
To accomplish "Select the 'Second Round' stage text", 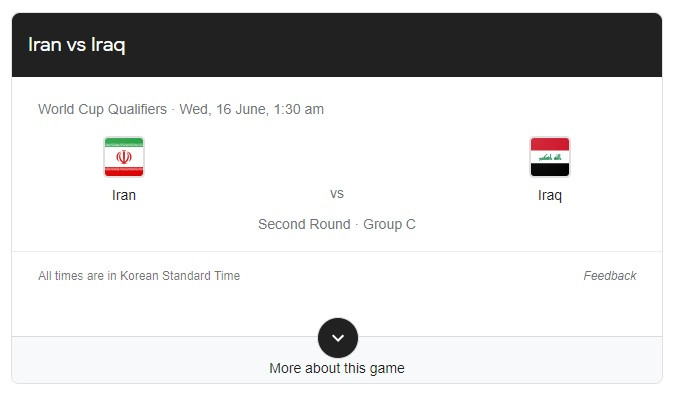I will click(304, 224).
